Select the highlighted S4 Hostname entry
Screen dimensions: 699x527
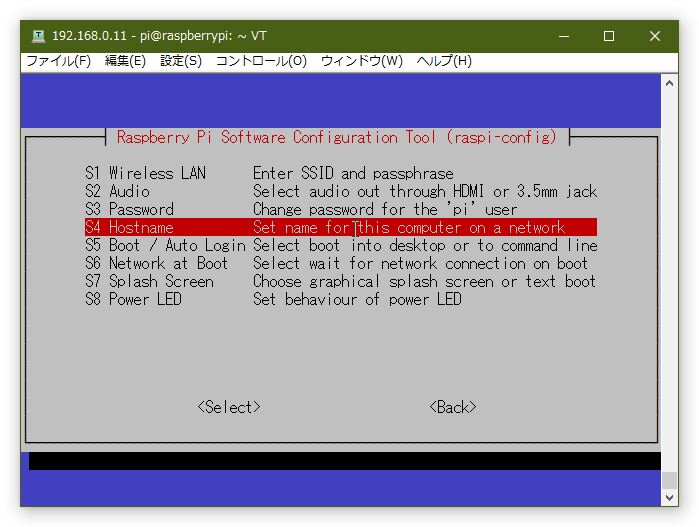341,227
